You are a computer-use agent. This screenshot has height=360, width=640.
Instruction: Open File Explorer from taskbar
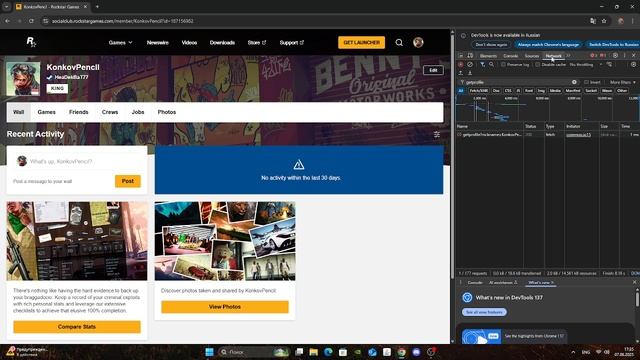[313, 352]
